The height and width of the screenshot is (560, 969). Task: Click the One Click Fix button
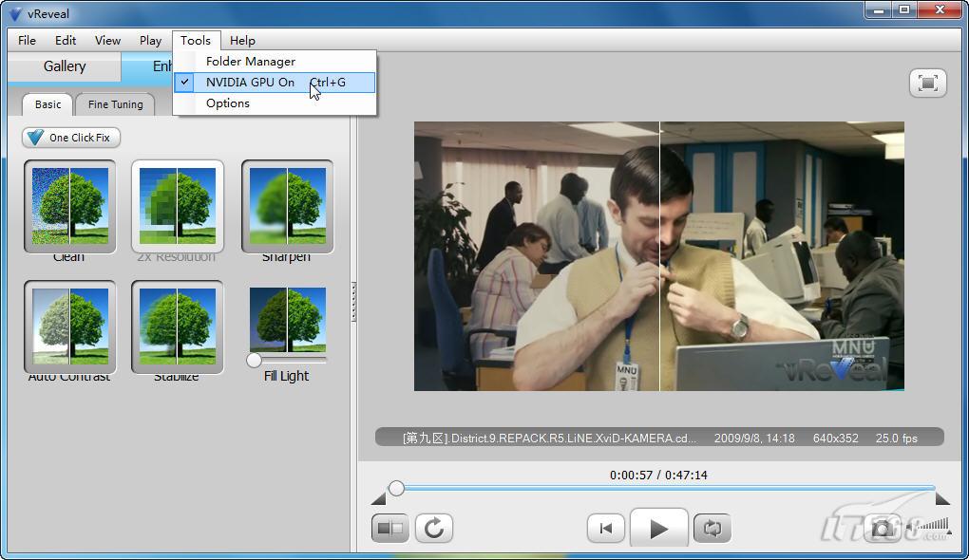71,137
